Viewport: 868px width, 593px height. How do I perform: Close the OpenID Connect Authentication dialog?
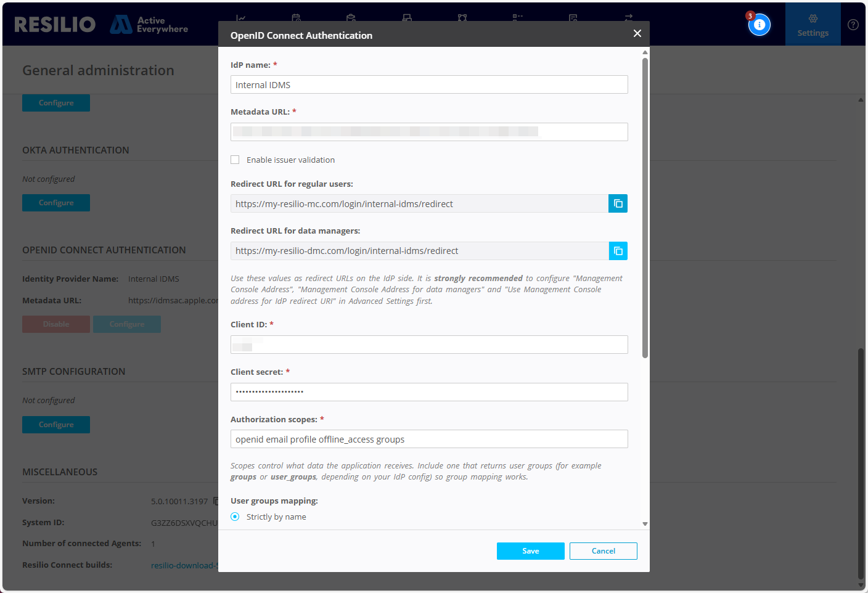tap(637, 33)
